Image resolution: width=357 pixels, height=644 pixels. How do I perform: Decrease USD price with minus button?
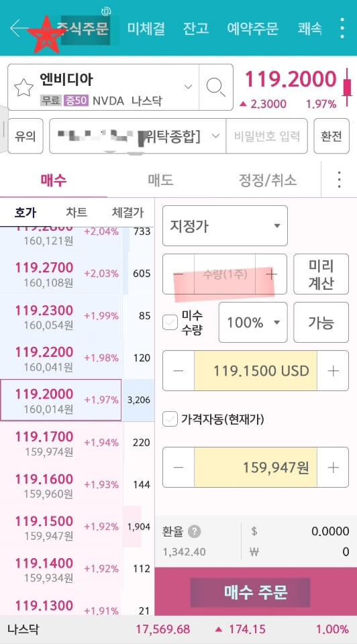(x=178, y=371)
